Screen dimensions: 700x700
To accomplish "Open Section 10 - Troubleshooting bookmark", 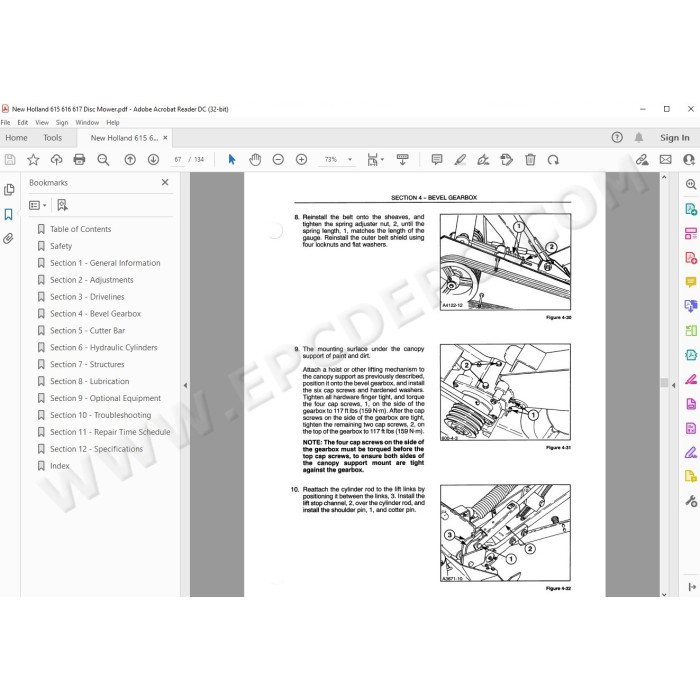I will coord(100,415).
